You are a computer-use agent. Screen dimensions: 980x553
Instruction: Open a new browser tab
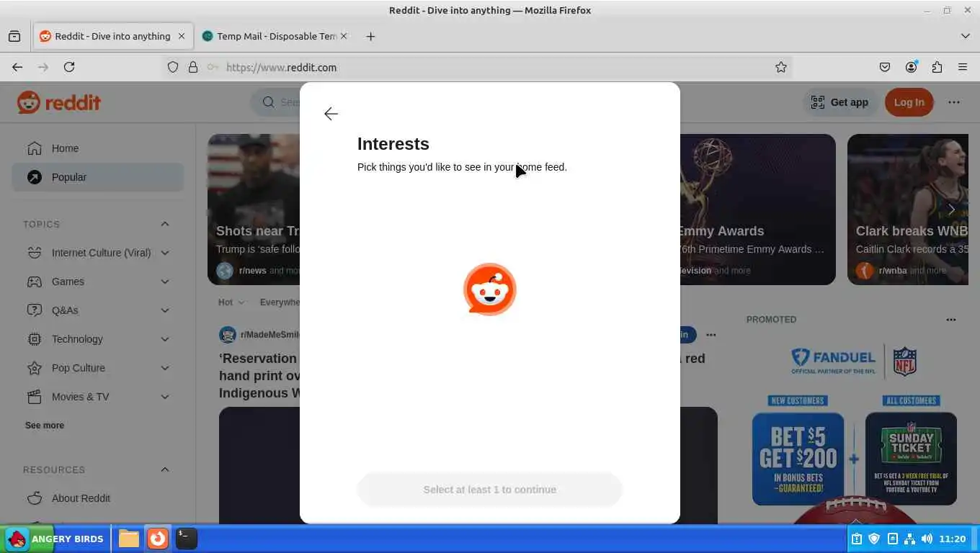point(370,36)
